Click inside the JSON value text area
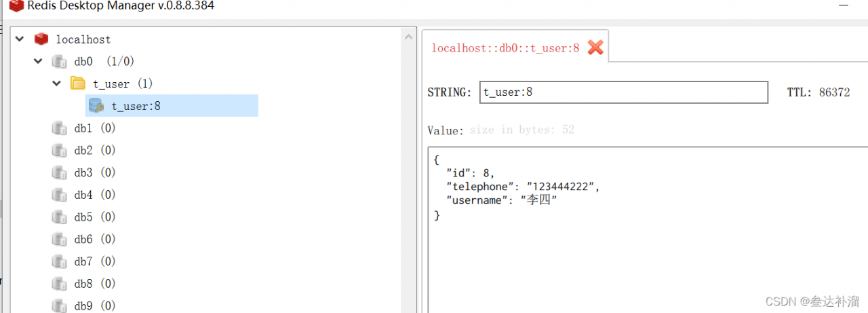This screenshot has width=868, height=313. click(x=648, y=229)
